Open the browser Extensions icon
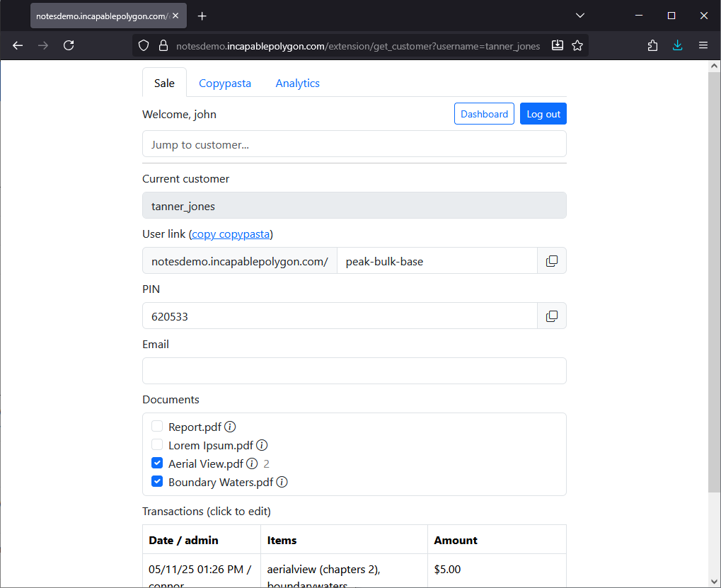The height and width of the screenshot is (588, 721). [x=652, y=45]
